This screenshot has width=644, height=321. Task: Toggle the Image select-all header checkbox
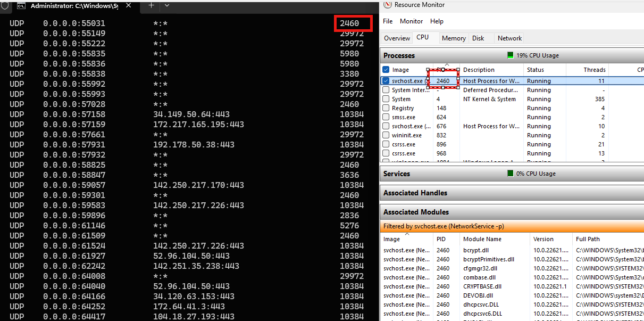pos(386,70)
